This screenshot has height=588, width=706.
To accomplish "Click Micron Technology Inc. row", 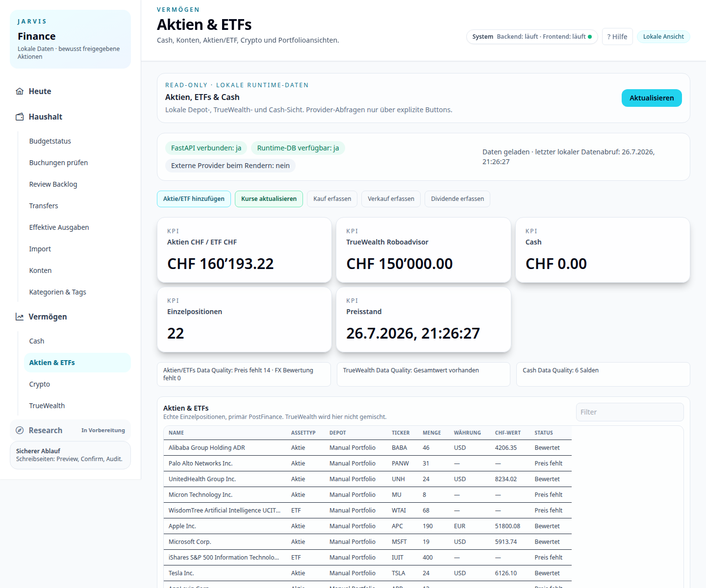I will (368, 495).
